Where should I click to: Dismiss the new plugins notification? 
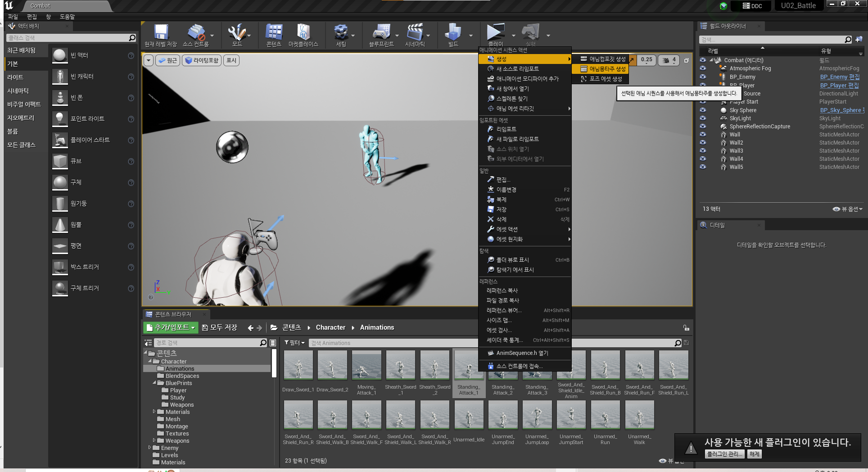click(x=754, y=454)
